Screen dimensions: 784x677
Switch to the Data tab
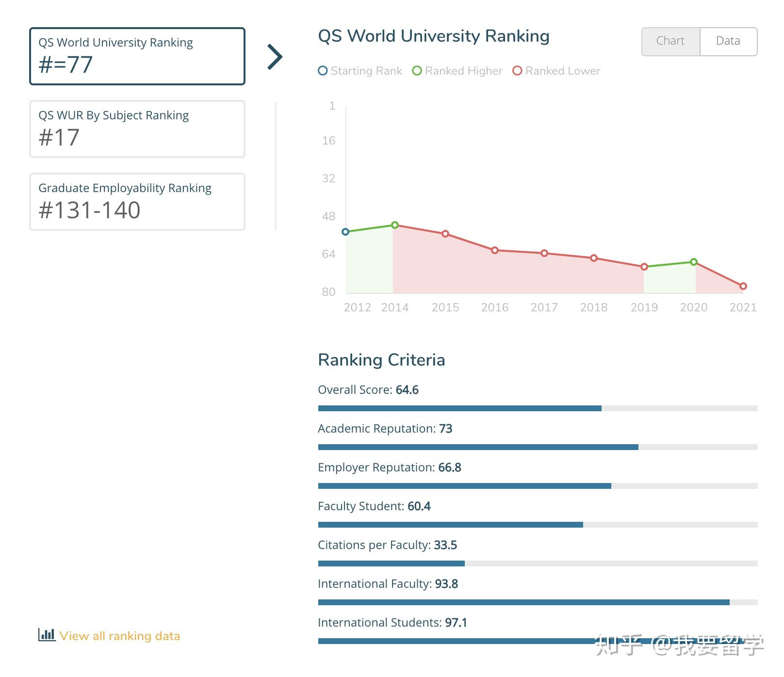tap(728, 41)
